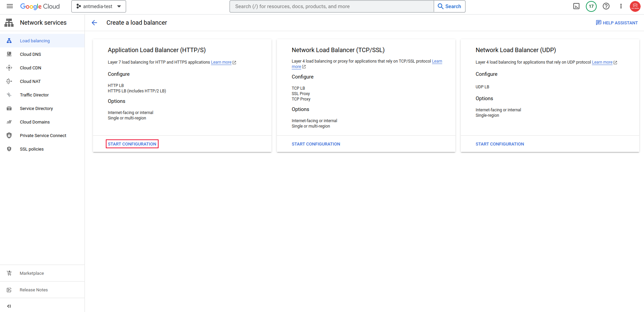Start configuration for Application Load Balancer

pos(132,144)
